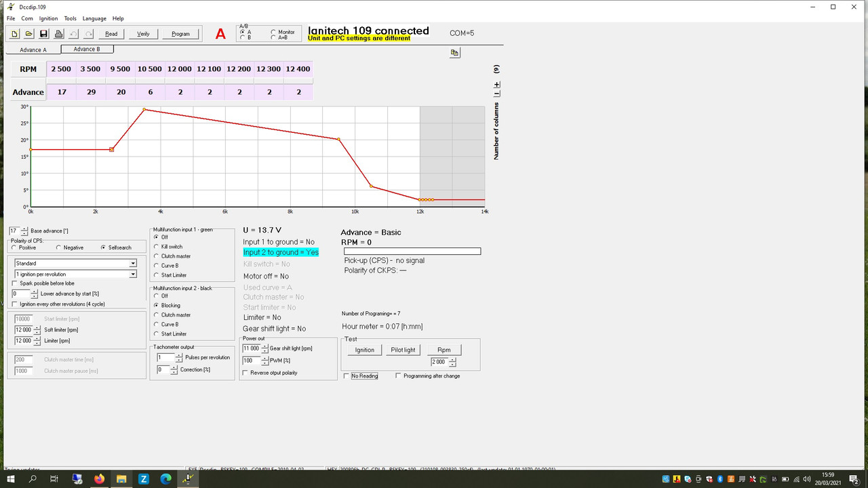Select Curve B for input 2 black
The width and height of the screenshot is (868, 488).
pyautogui.click(x=167, y=324)
